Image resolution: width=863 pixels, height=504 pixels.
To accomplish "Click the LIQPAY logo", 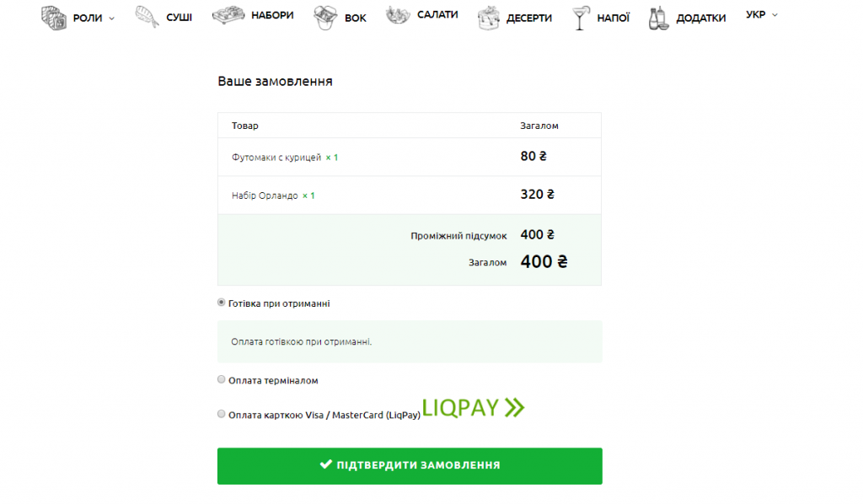I will click(x=474, y=408).
